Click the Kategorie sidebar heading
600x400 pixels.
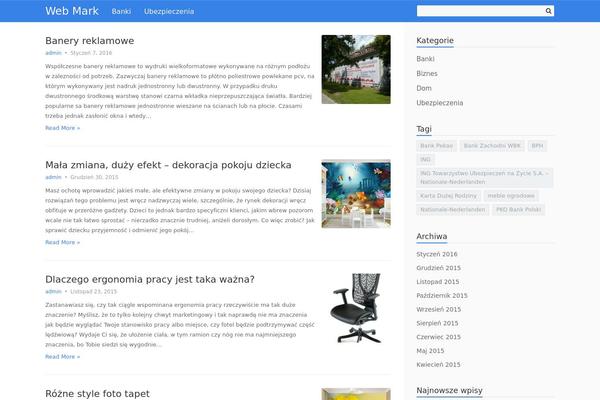(x=435, y=41)
